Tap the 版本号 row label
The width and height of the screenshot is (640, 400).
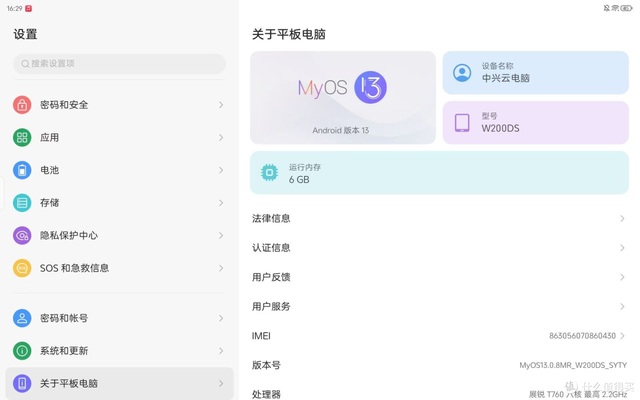pos(266,365)
